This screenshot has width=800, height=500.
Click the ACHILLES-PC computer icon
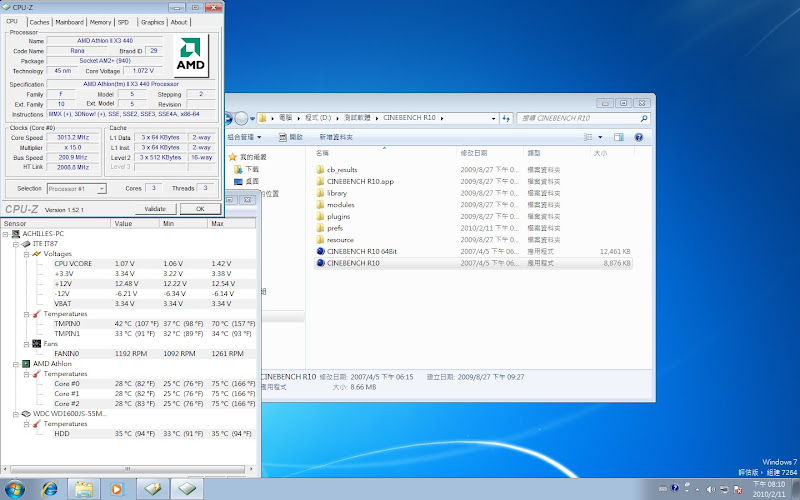pyautogui.click(x=16, y=234)
